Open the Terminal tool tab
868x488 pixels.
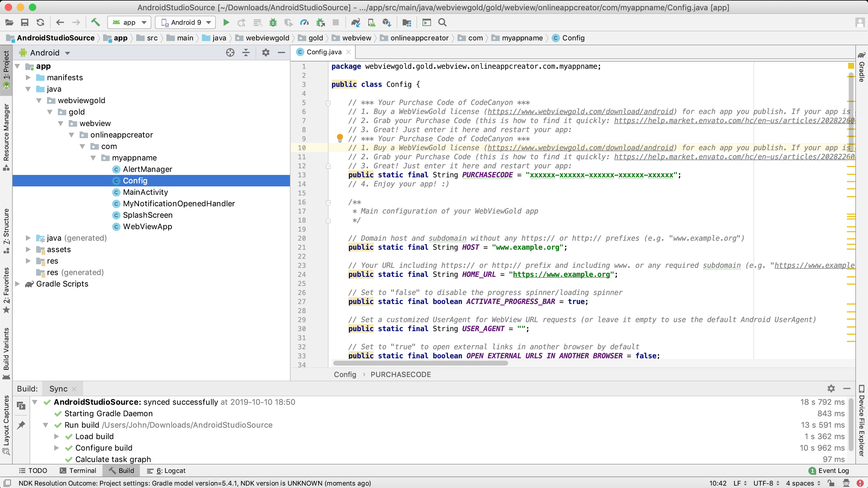click(78, 471)
